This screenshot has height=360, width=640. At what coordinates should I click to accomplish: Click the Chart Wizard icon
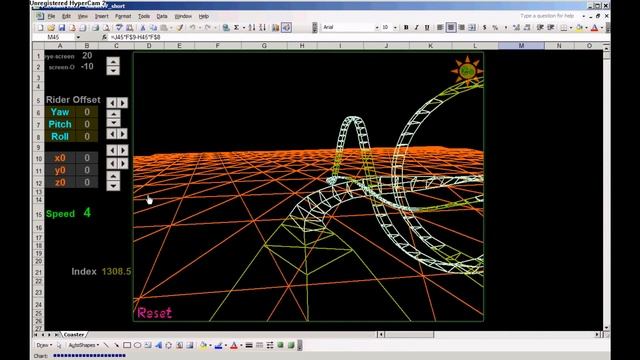tap(276, 27)
